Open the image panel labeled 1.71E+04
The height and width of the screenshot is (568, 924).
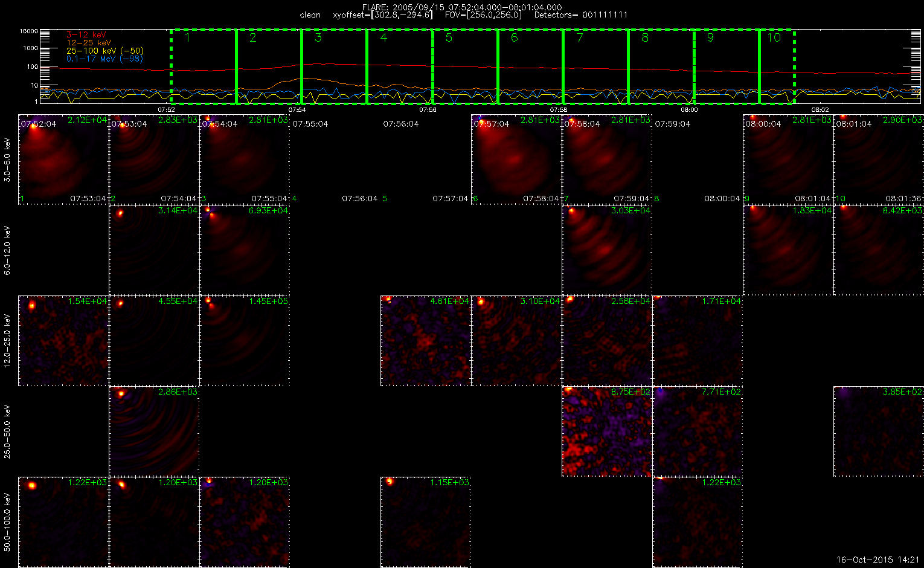coord(698,340)
